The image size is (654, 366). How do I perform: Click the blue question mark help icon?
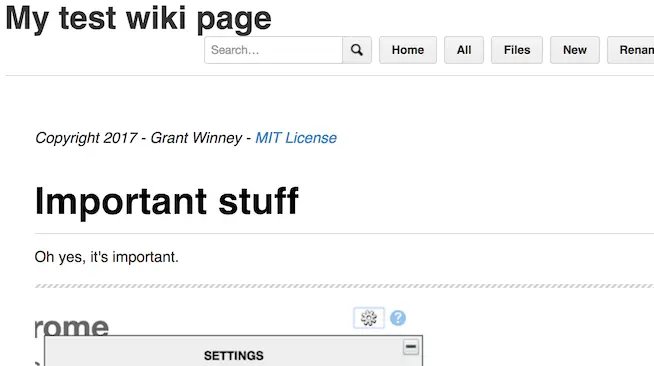click(x=398, y=318)
